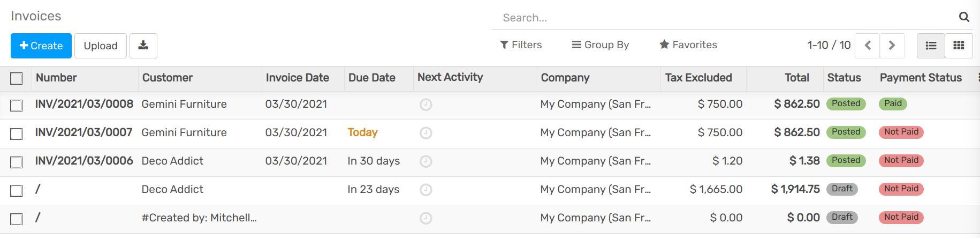Sort by Payment Status column header

(x=921, y=78)
